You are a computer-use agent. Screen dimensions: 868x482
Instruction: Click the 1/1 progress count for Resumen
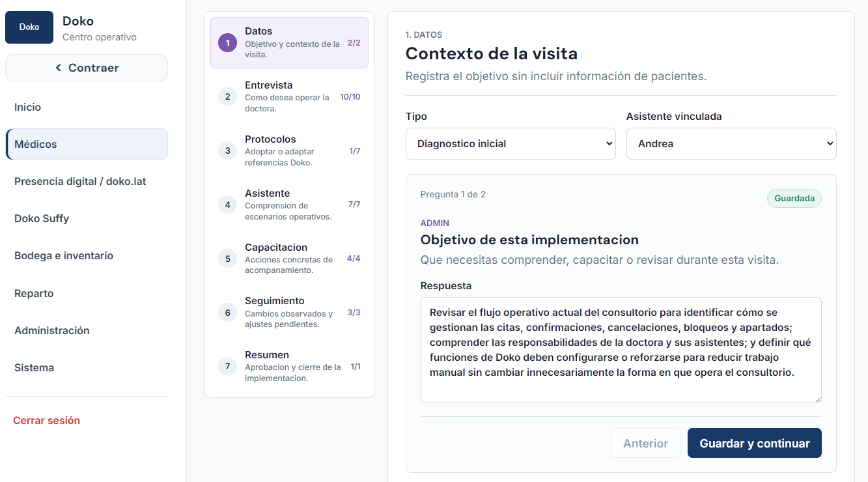tap(356, 367)
